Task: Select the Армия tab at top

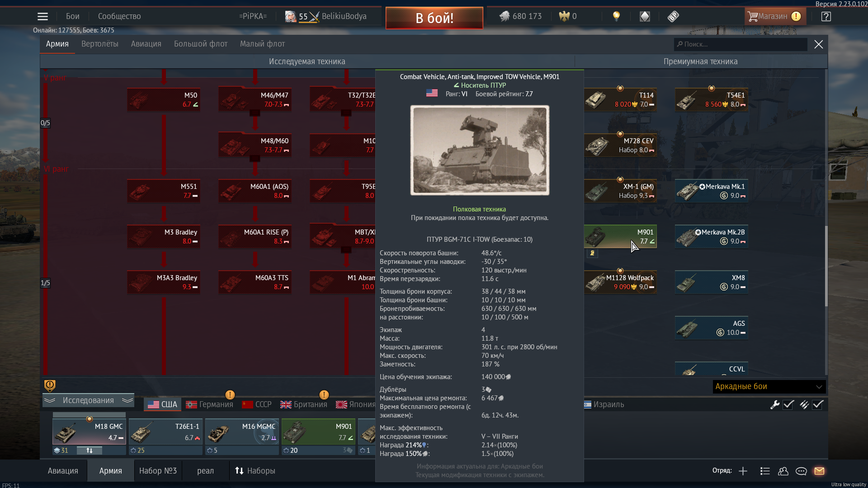Action: 57,44
